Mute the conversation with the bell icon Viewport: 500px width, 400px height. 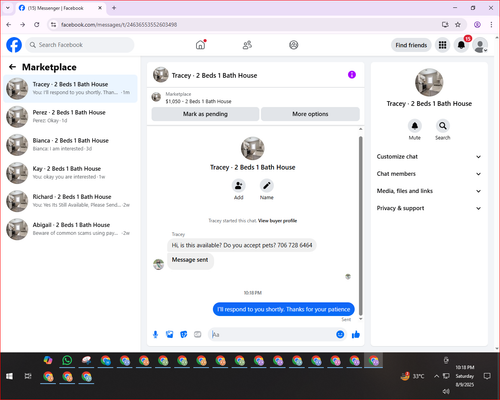[x=415, y=126]
